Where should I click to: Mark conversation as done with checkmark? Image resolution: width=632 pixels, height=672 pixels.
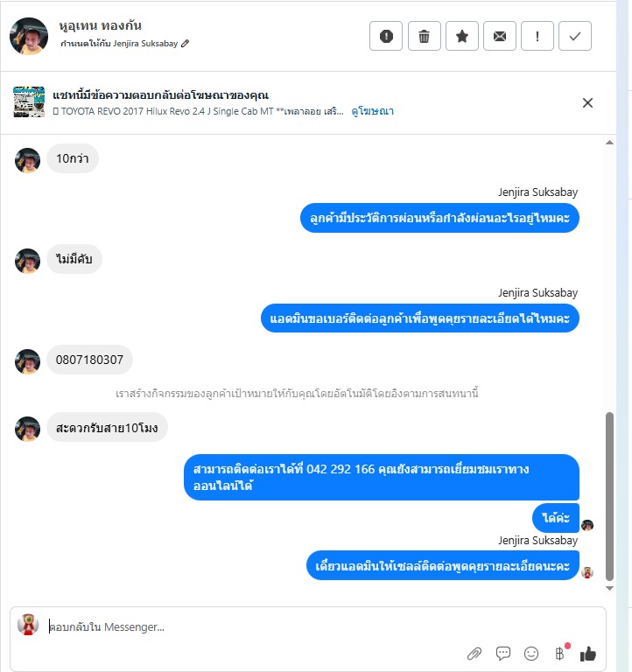[575, 36]
